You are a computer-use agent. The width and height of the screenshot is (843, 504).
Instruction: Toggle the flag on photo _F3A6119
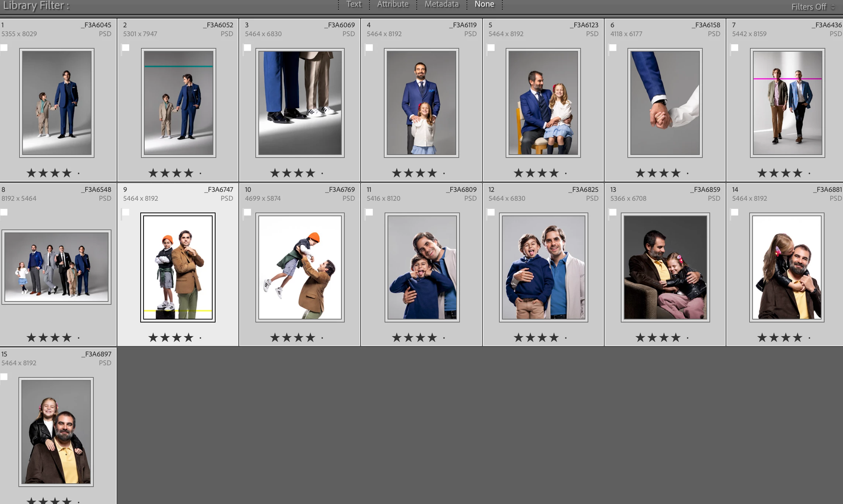click(369, 48)
